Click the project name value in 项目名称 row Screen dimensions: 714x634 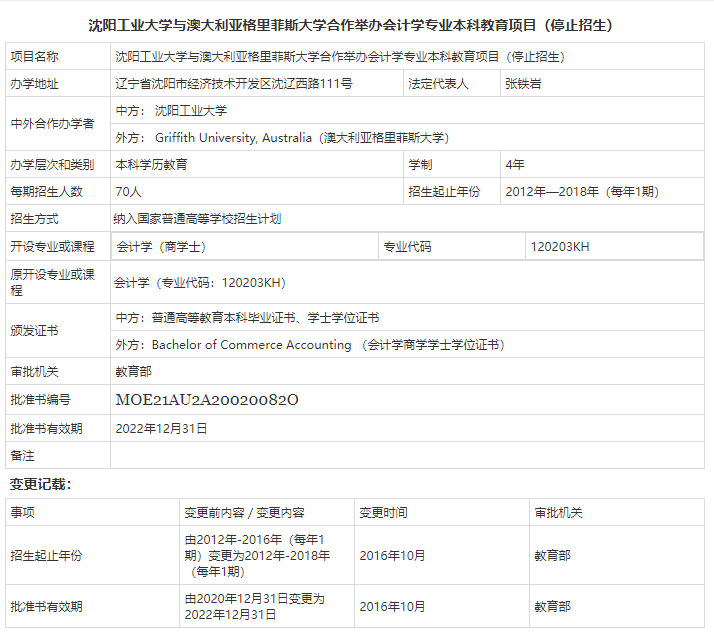tap(340, 56)
